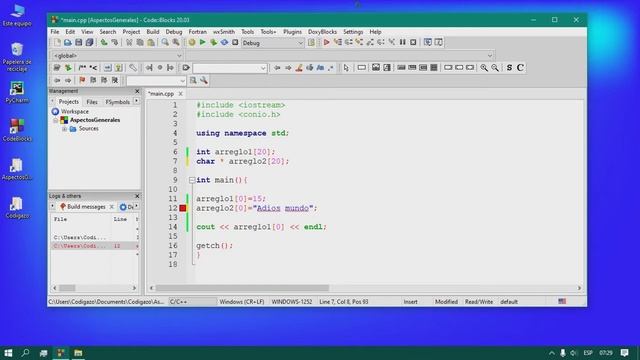Start debugging with the red arrow icon
The image size is (640, 360).
point(326,42)
